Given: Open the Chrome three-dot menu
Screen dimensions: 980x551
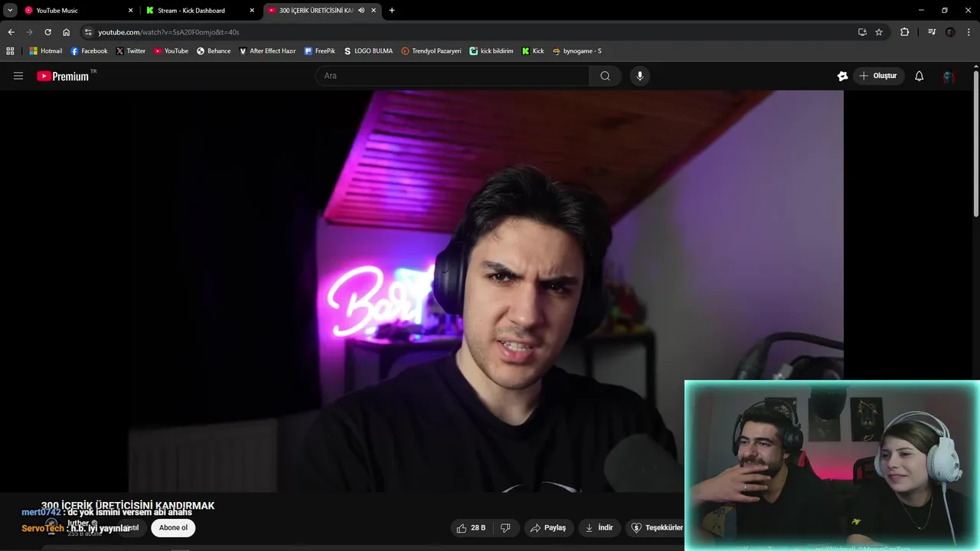Looking at the screenshot, I should click(x=969, y=32).
